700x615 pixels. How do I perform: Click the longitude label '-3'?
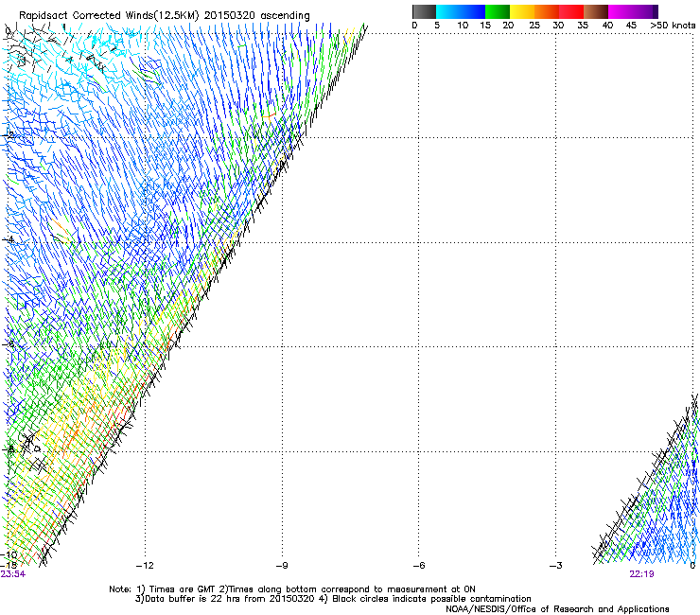click(555, 566)
